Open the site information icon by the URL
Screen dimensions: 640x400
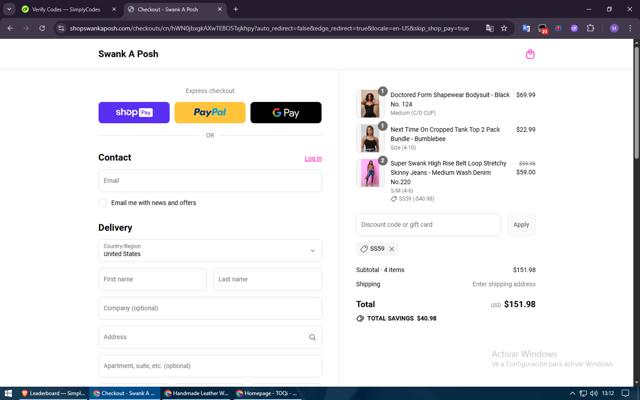pyautogui.click(x=61, y=28)
